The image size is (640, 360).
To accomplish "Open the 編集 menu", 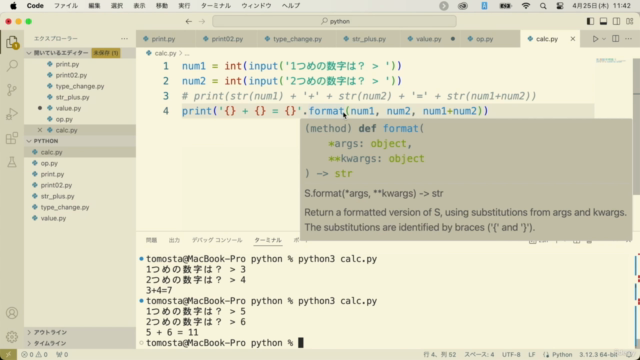I will [x=94, y=6].
